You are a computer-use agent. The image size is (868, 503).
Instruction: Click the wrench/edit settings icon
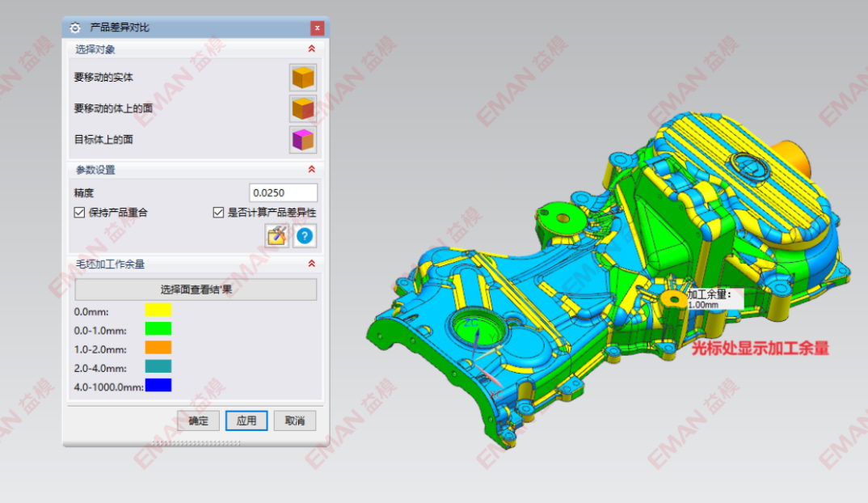(x=276, y=236)
